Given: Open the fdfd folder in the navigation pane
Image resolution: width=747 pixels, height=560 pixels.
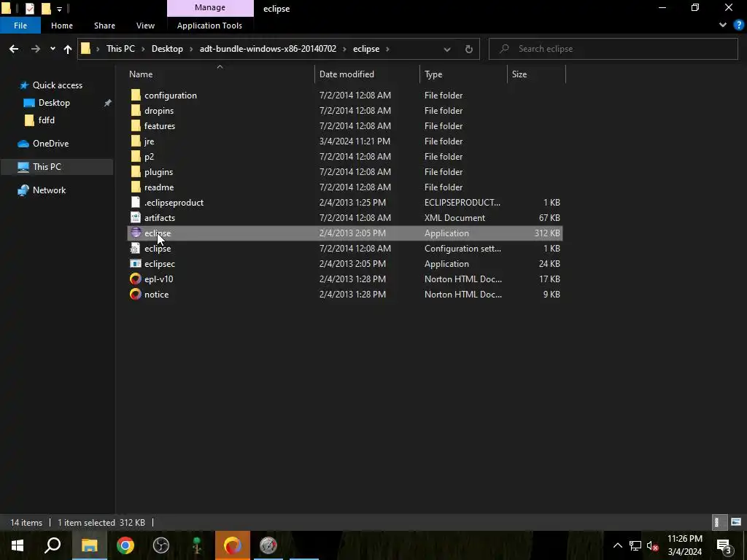Looking at the screenshot, I should click(x=46, y=120).
